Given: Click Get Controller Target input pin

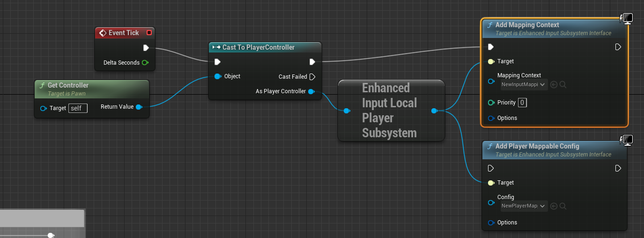Looking at the screenshot, I should coord(44,108).
